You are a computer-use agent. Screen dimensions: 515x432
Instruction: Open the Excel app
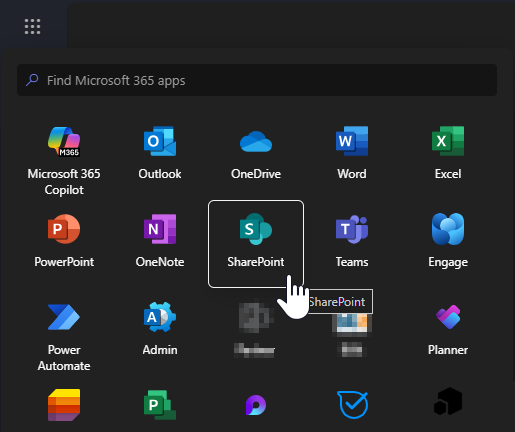tap(448, 154)
